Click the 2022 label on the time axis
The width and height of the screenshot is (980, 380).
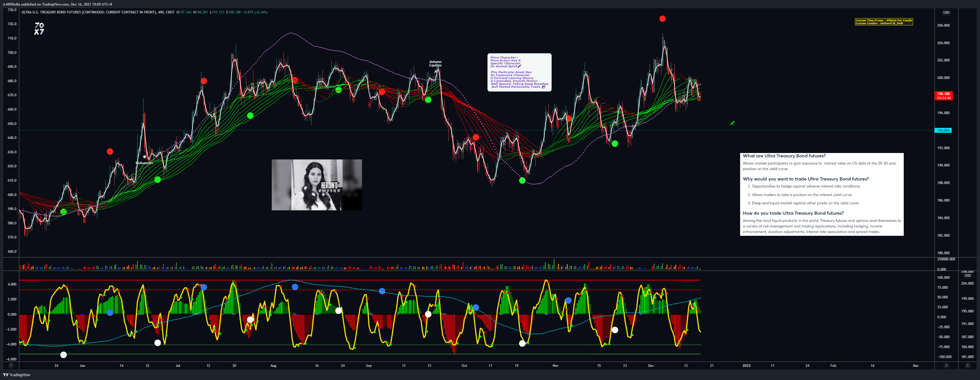[x=747, y=366]
